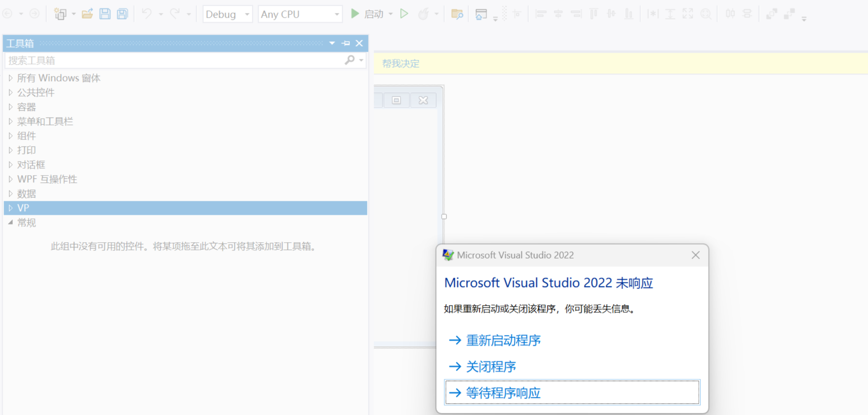Screen dimensions: 868x415
Task: Close the Microsoft Visual Studio 2022 dialog
Action: [x=696, y=255]
